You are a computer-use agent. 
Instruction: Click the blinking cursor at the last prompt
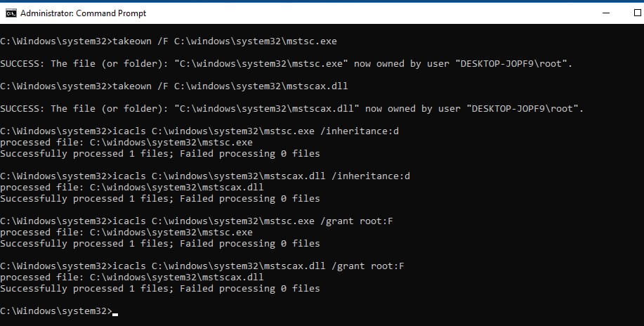pyautogui.click(x=115, y=314)
